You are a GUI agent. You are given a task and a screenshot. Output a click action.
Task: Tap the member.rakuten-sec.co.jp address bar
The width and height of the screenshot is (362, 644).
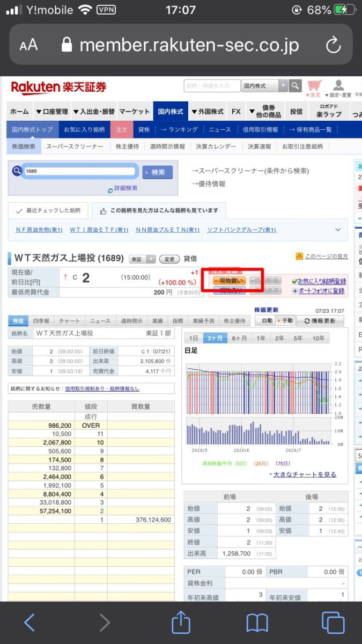click(181, 45)
